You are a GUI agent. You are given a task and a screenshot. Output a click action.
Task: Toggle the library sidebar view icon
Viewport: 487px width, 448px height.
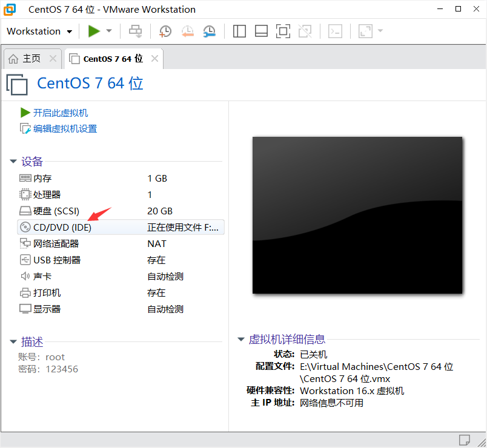(239, 31)
